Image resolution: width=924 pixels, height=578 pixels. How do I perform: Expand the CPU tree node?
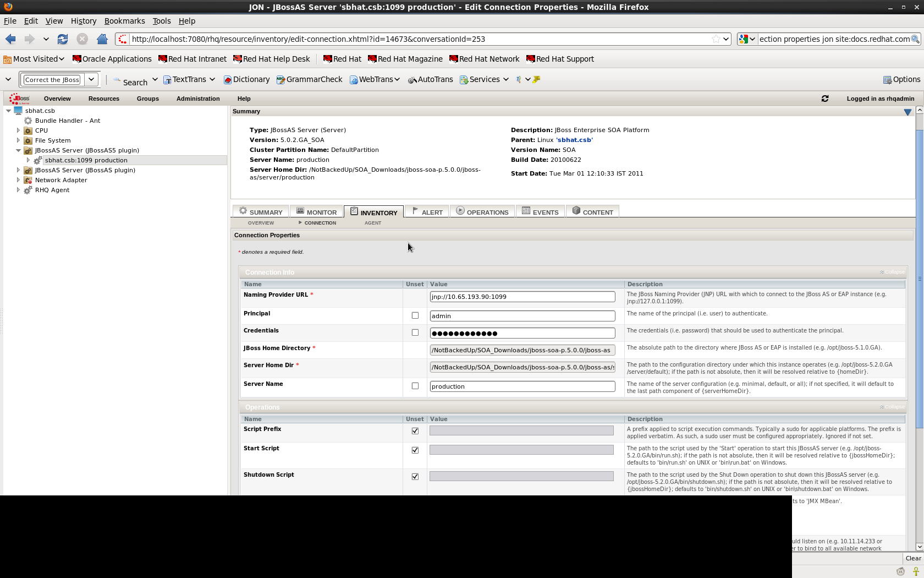pyautogui.click(x=18, y=130)
